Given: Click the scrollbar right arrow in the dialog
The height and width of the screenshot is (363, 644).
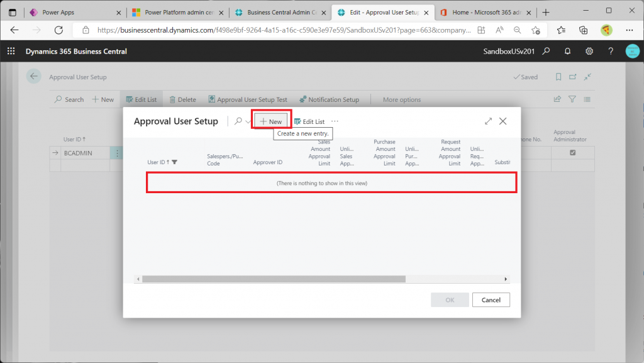Looking at the screenshot, I should [x=506, y=279].
